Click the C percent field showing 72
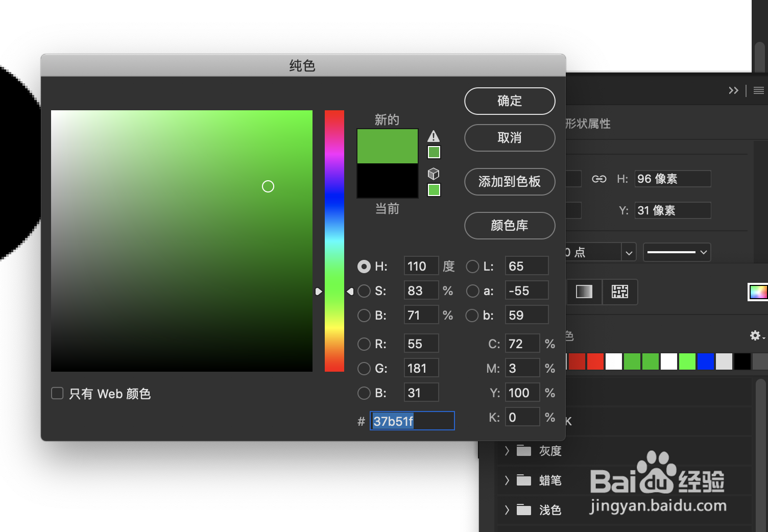The width and height of the screenshot is (768, 532). pyautogui.click(x=522, y=344)
